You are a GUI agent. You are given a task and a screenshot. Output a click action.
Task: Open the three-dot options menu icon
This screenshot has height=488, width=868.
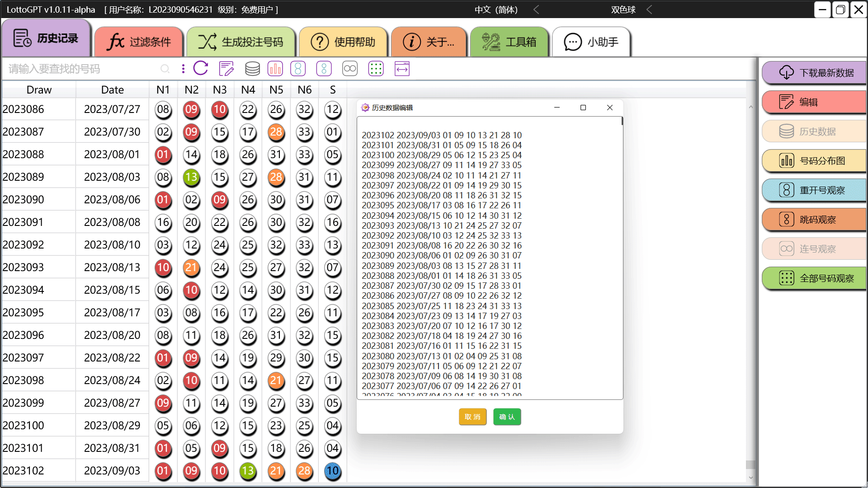(183, 69)
